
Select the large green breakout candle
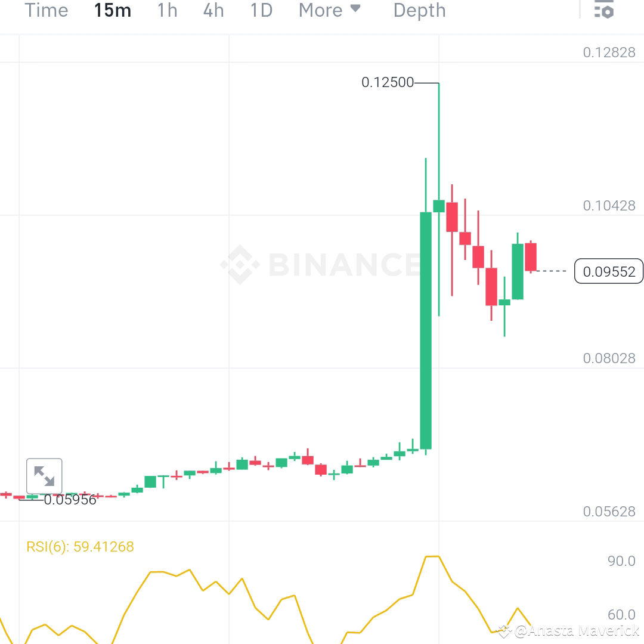(425, 331)
